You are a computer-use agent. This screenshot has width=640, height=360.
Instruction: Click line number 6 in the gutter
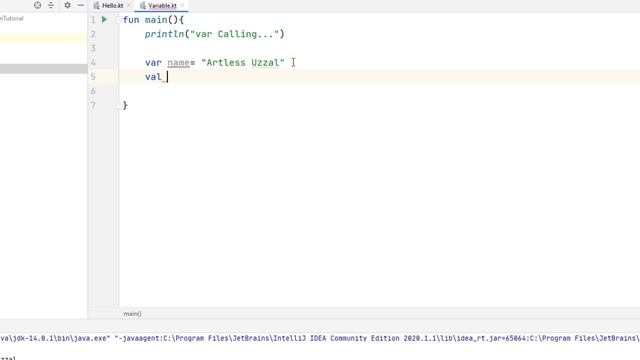[x=93, y=91]
